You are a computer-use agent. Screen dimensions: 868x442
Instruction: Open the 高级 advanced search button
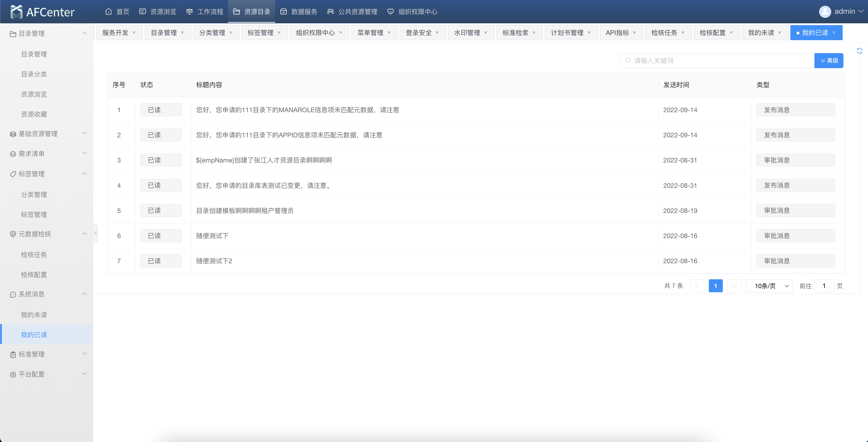(829, 60)
